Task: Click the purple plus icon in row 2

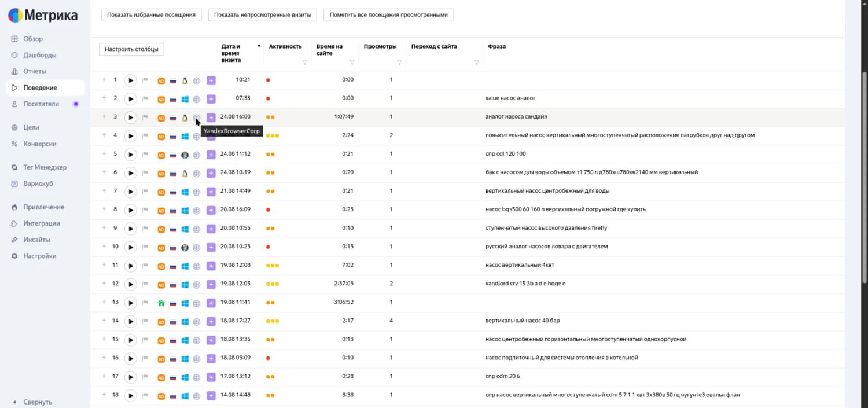Action: pyautogui.click(x=211, y=99)
